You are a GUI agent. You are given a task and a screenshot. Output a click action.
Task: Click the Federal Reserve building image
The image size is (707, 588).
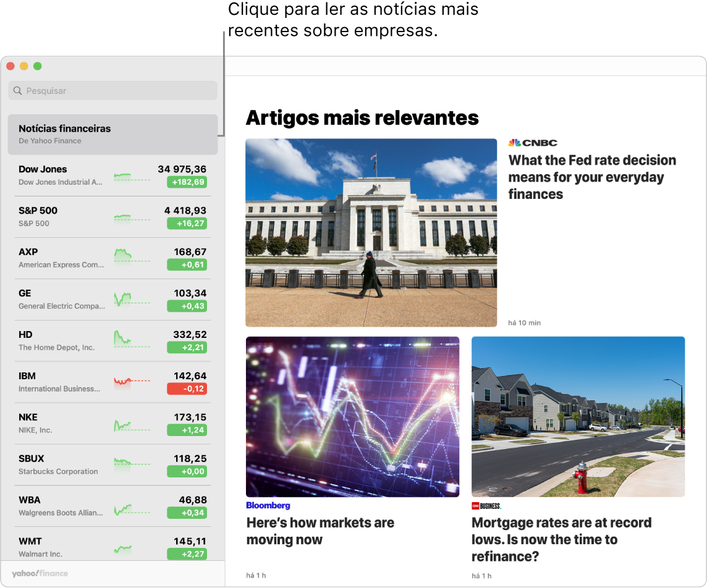pos(371,232)
